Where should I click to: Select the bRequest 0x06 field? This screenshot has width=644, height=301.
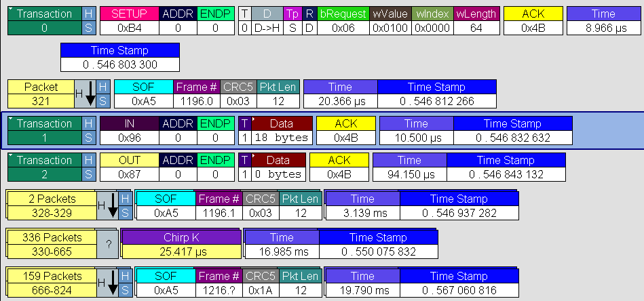pyautogui.click(x=343, y=21)
